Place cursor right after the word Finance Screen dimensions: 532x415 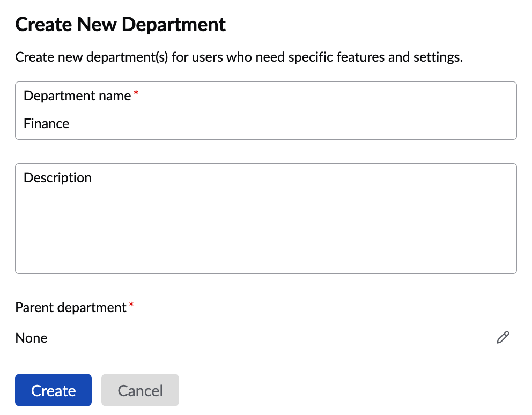click(70, 124)
